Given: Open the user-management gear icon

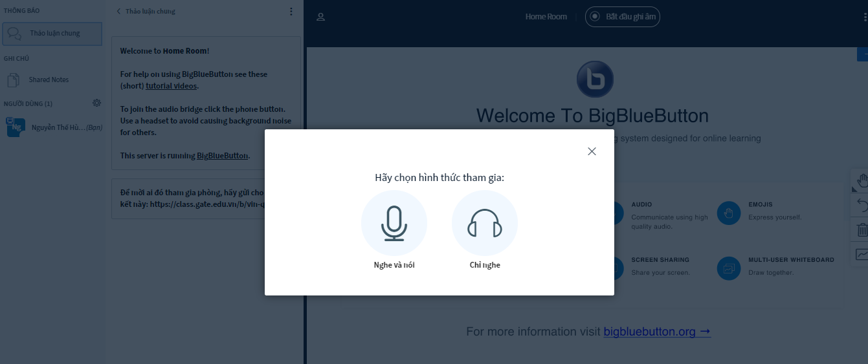Looking at the screenshot, I should pyautogui.click(x=96, y=103).
